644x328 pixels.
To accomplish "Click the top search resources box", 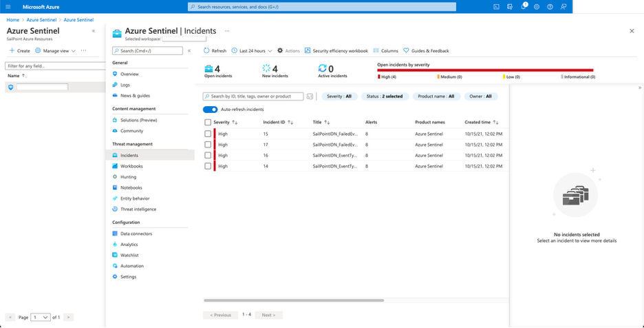I will [x=322, y=7].
